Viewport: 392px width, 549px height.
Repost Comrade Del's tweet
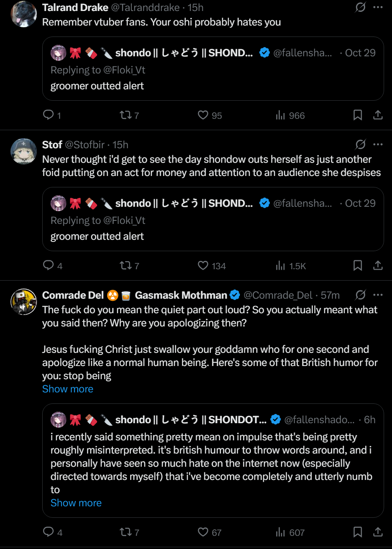point(125,532)
